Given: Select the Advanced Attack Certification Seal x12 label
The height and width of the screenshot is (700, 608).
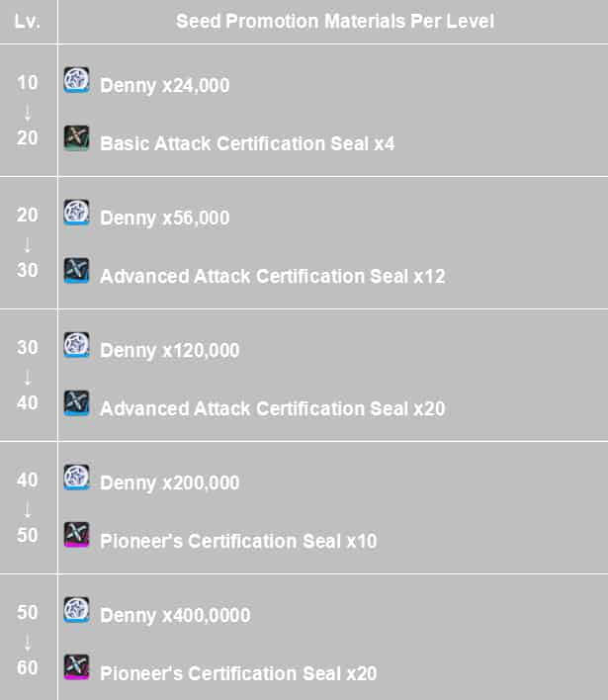Looking at the screenshot, I should tap(272, 276).
